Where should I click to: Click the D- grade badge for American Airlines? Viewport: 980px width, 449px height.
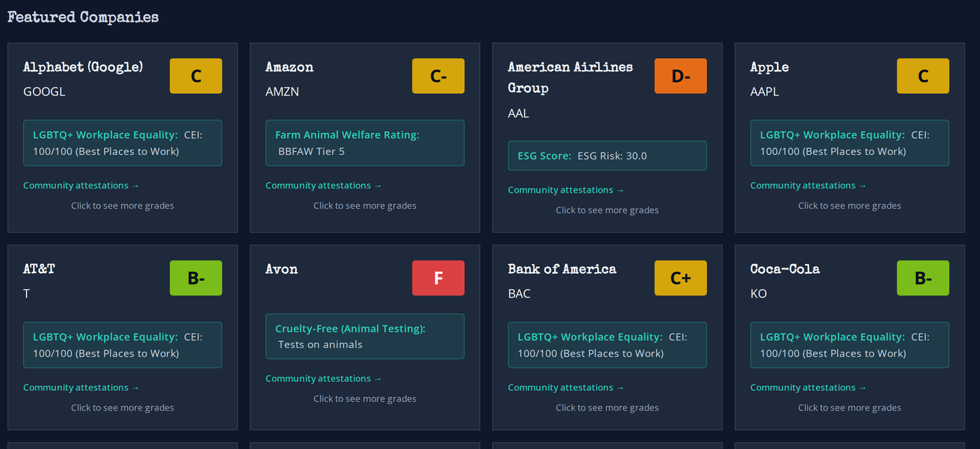pyautogui.click(x=680, y=76)
